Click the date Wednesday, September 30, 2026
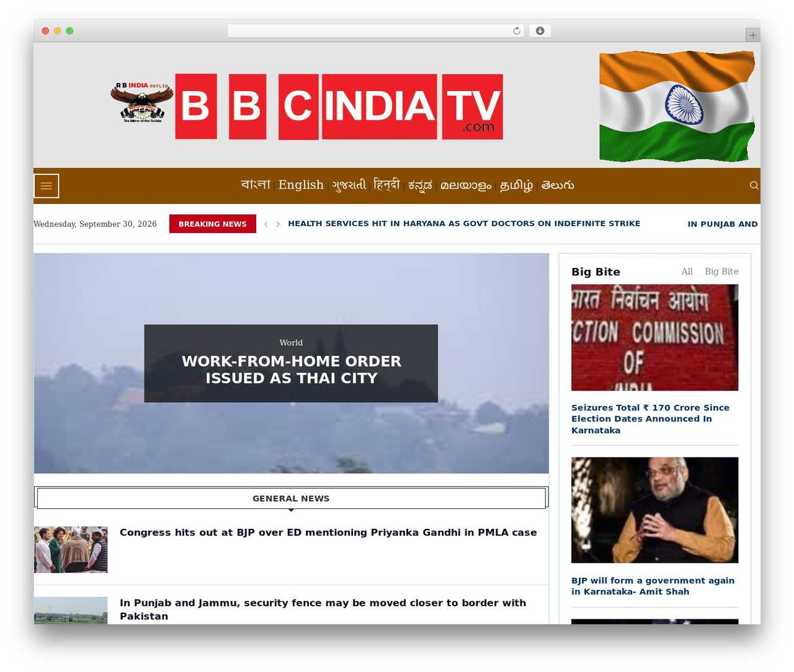 click(95, 224)
